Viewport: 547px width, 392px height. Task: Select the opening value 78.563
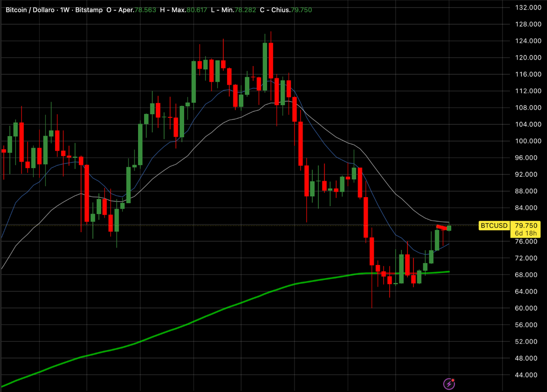pyautogui.click(x=145, y=9)
